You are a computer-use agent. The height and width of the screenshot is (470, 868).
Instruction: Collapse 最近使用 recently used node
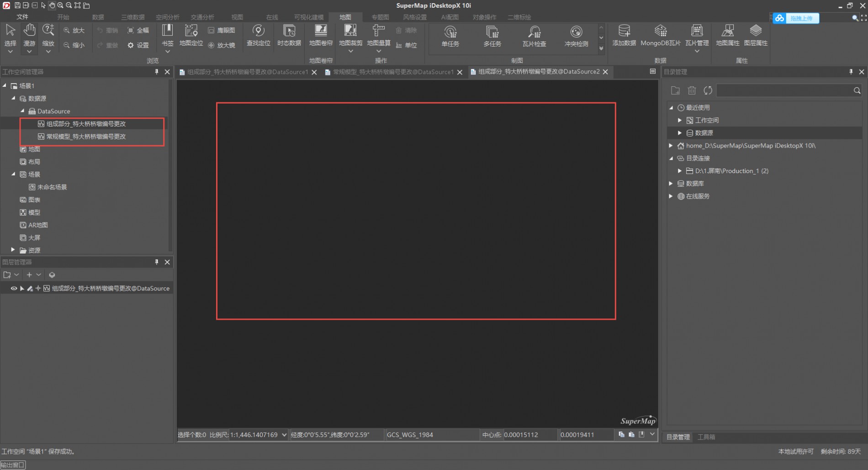(x=671, y=107)
